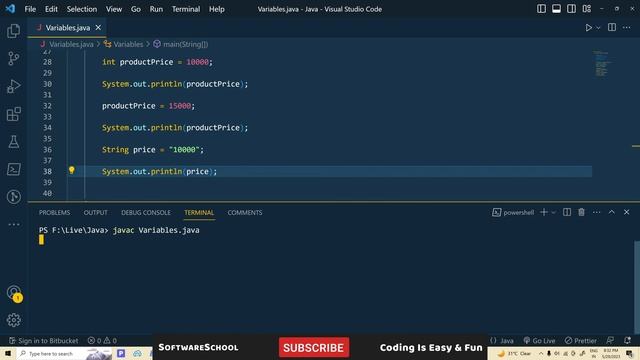Open the Testing flask view
This screenshot has height=360, width=640.
point(13,142)
